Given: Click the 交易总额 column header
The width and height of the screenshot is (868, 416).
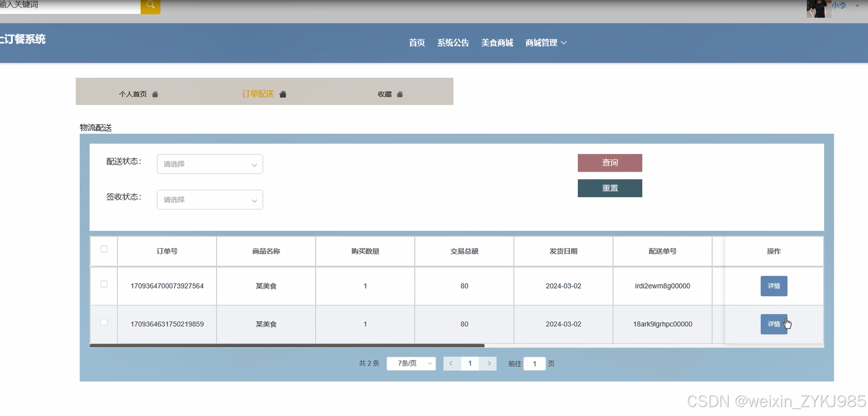Looking at the screenshot, I should pos(464,251).
